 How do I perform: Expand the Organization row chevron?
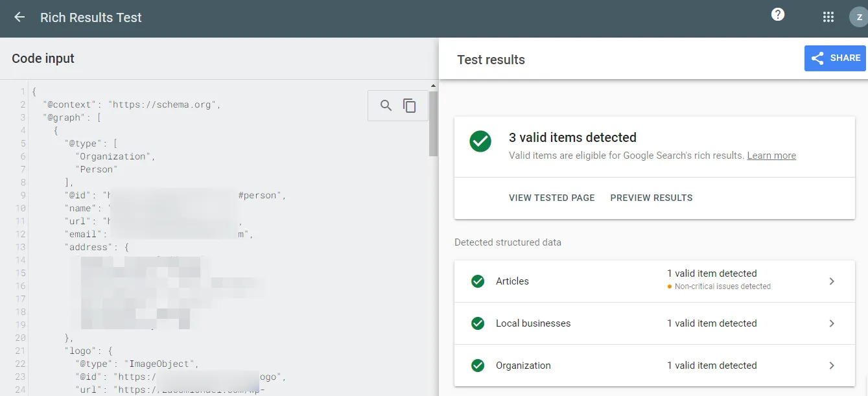tap(832, 366)
